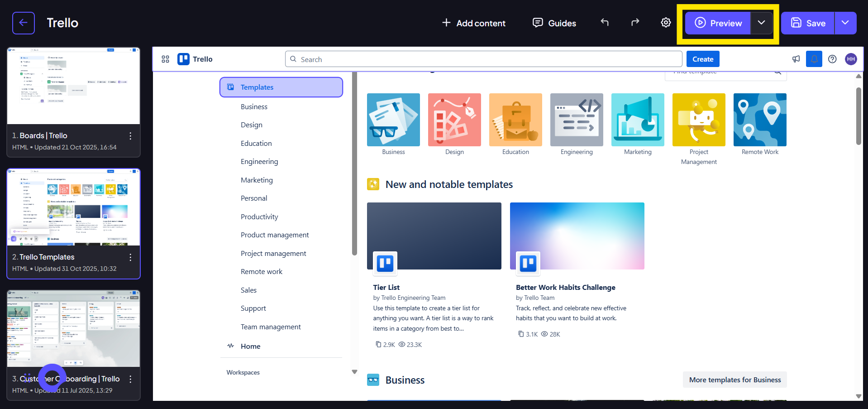
Task: Click the page scroll up arrow
Action: point(858,76)
